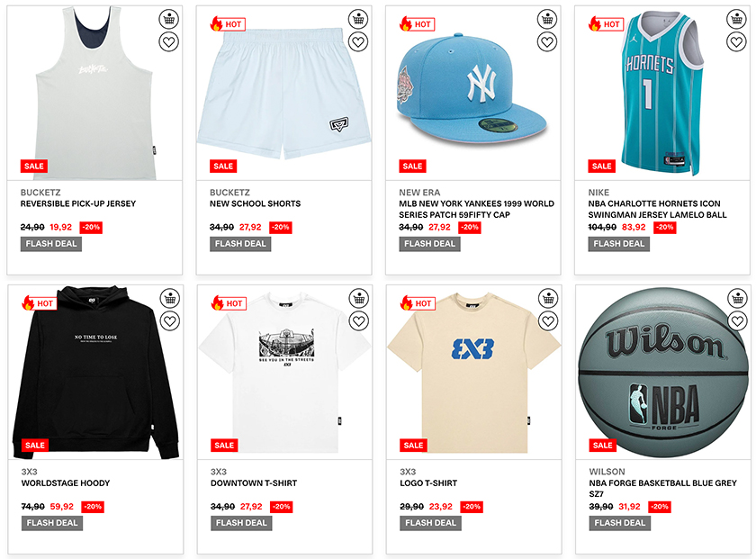Click Flash Deal button under New School Shorts
The width and height of the screenshot is (756, 559).
point(240,244)
